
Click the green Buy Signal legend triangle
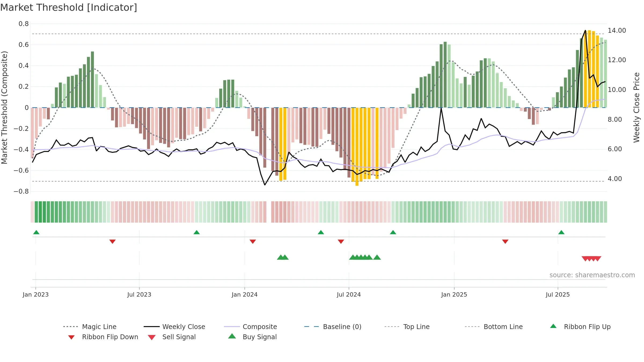(x=232, y=336)
